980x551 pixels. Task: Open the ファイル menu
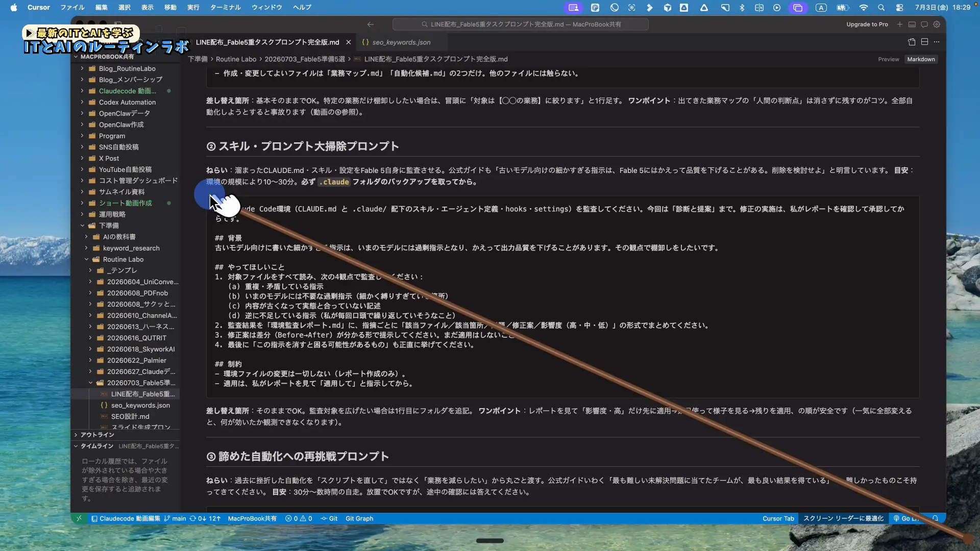pyautogui.click(x=72, y=7)
